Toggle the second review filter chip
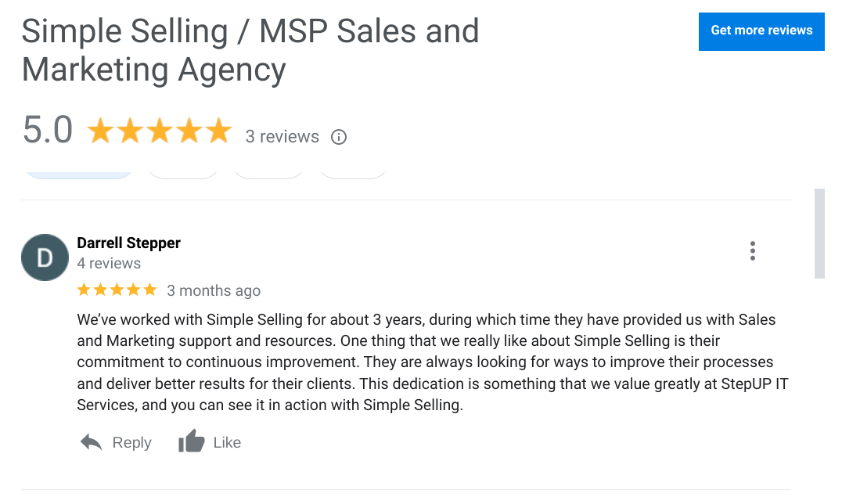Image resolution: width=842 pixels, height=504 pixels. coord(183,169)
